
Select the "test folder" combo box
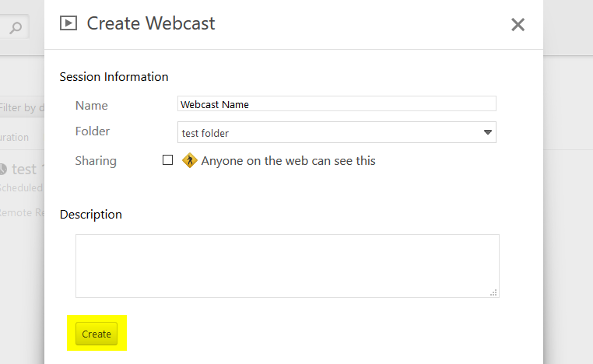coord(337,132)
